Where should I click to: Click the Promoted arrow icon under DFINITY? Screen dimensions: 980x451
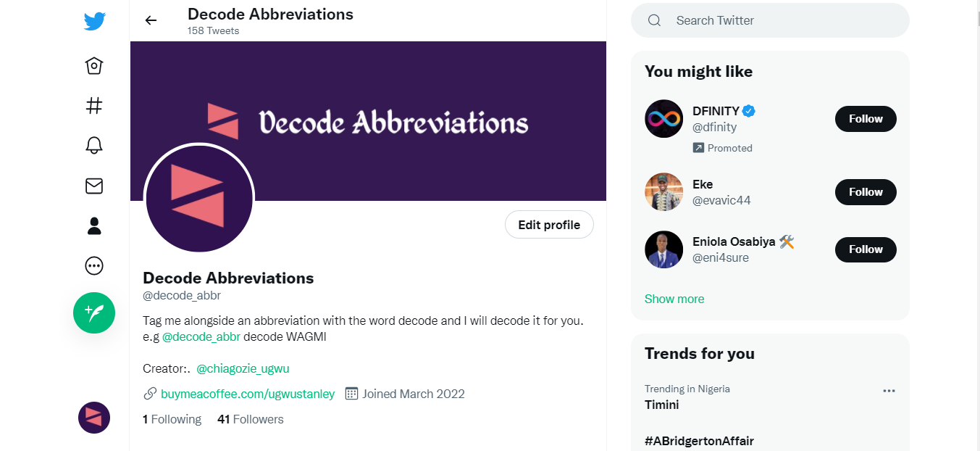tap(698, 148)
